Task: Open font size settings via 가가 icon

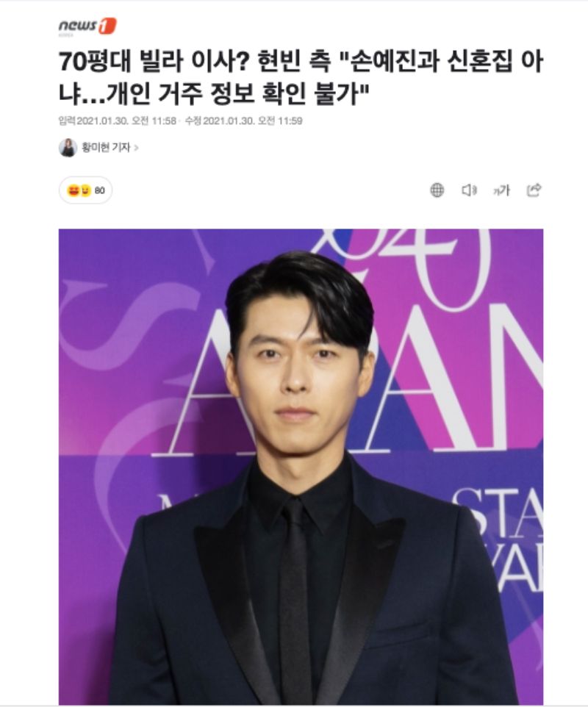Action: coord(501,190)
